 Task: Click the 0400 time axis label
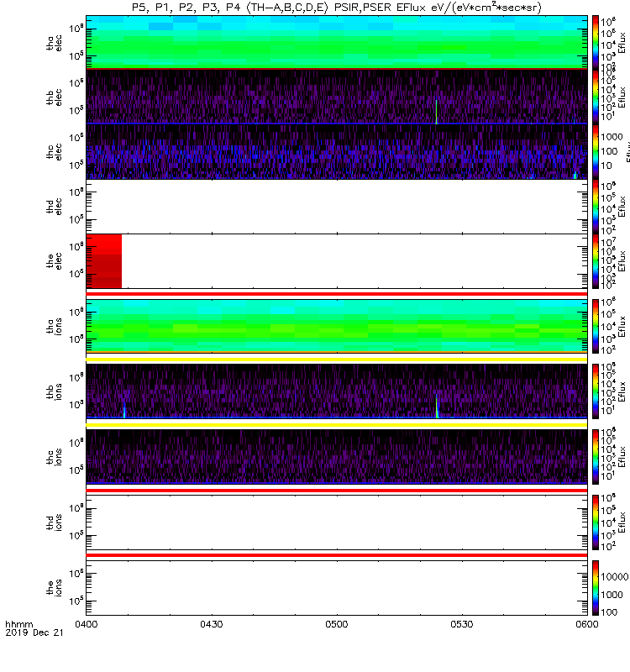pos(87,624)
